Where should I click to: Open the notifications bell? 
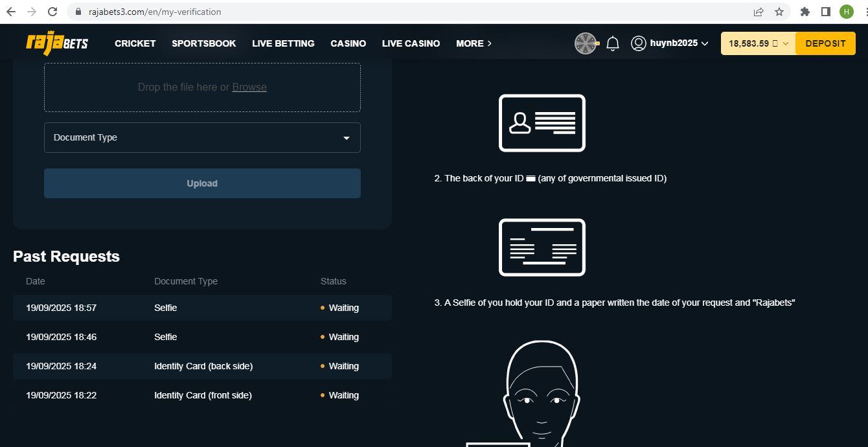(x=613, y=43)
